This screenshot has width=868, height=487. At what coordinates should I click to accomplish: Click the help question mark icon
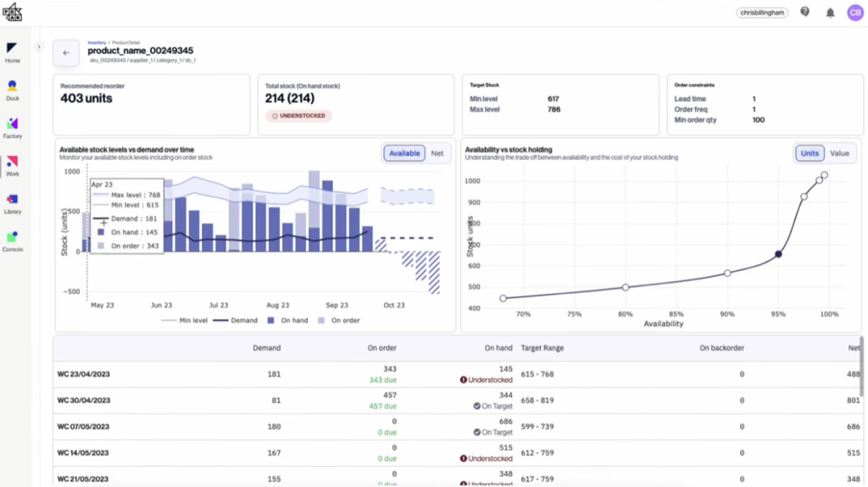(804, 13)
